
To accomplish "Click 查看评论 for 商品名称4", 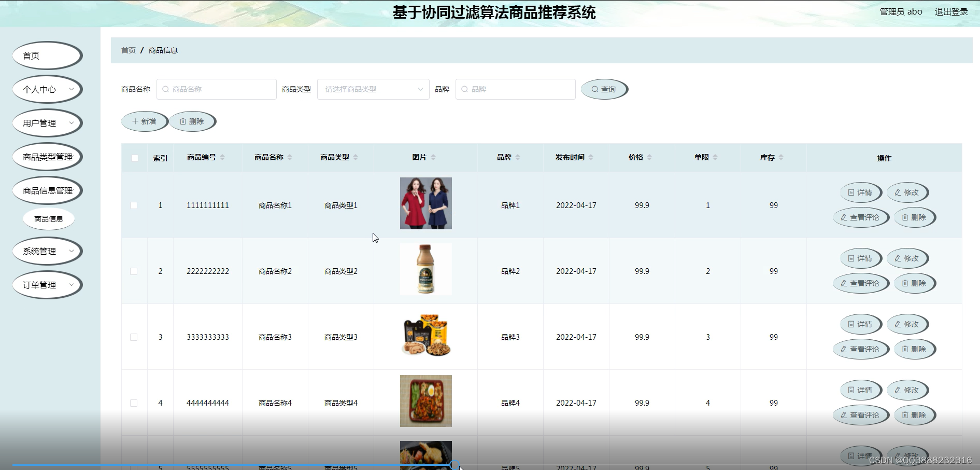I will coord(861,415).
